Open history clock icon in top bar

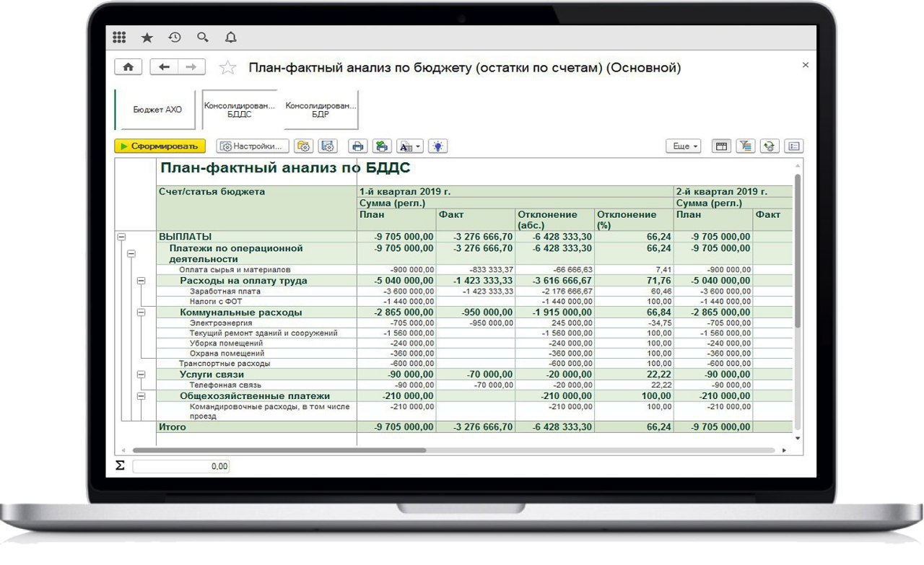pyautogui.click(x=175, y=38)
